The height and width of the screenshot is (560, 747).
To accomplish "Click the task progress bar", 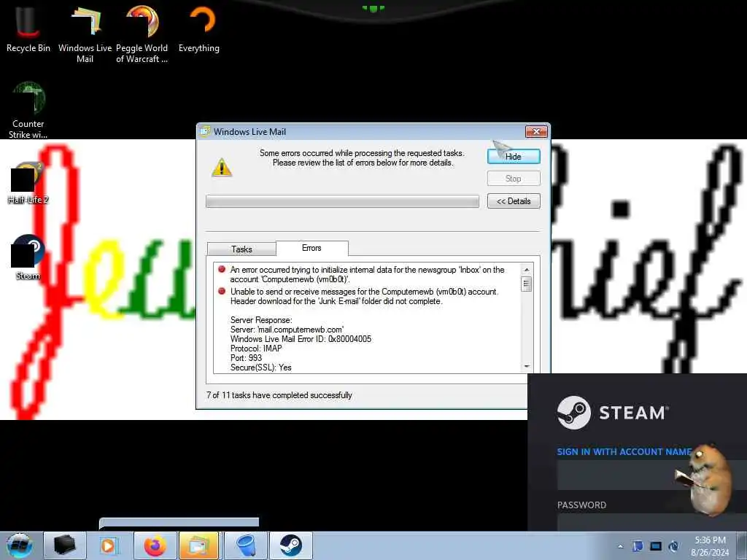I will click(x=342, y=201).
